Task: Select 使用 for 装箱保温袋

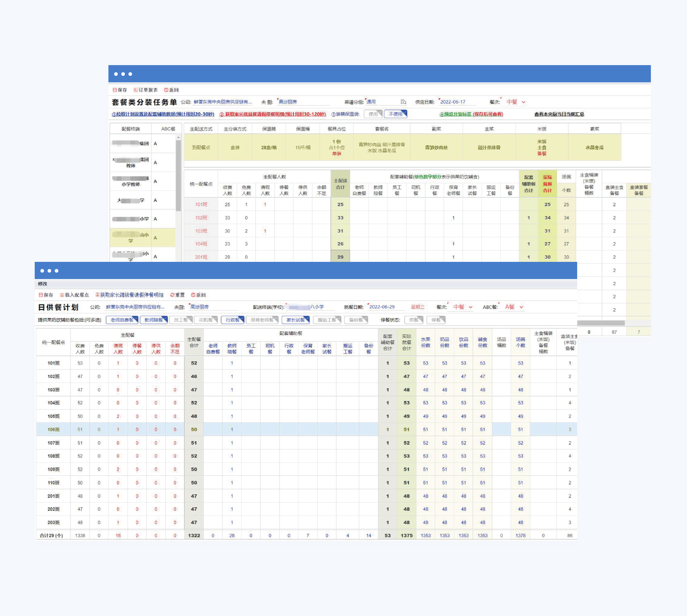Action: click(x=373, y=114)
